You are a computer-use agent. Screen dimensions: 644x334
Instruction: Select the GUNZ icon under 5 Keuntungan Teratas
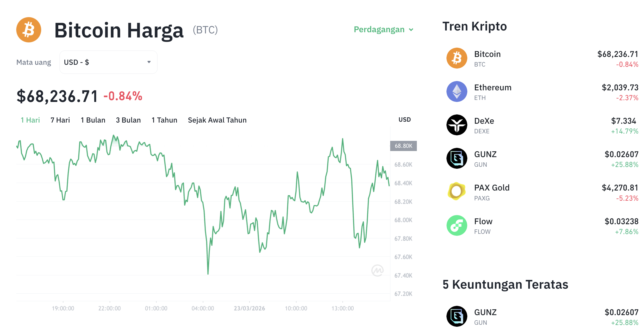click(457, 316)
